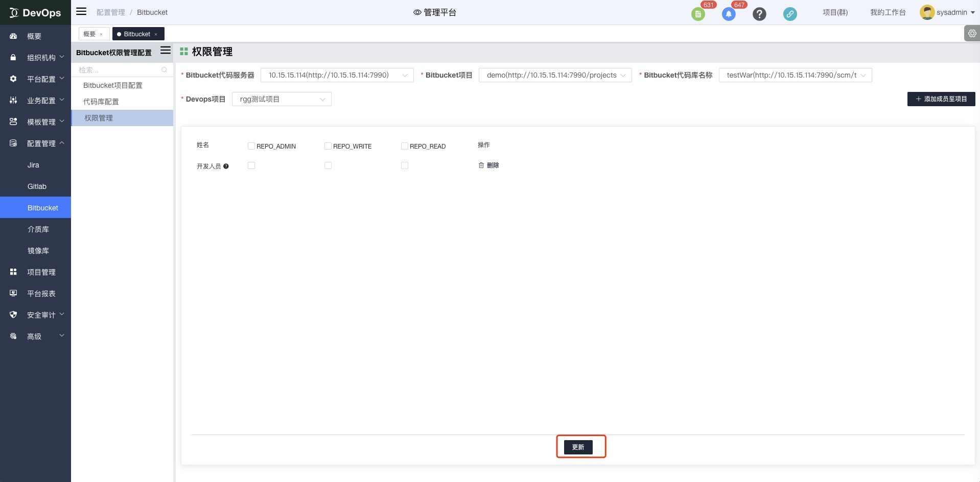The image size is (980, 482).
Task: Click the trash icon next to 删除
Action: pos(481,165)
